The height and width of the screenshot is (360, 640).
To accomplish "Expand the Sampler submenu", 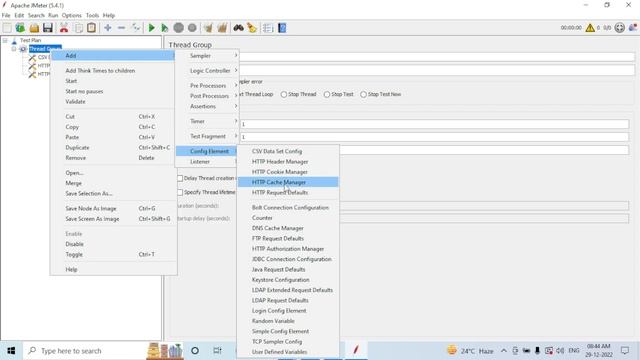I will [x=207, y=56].
